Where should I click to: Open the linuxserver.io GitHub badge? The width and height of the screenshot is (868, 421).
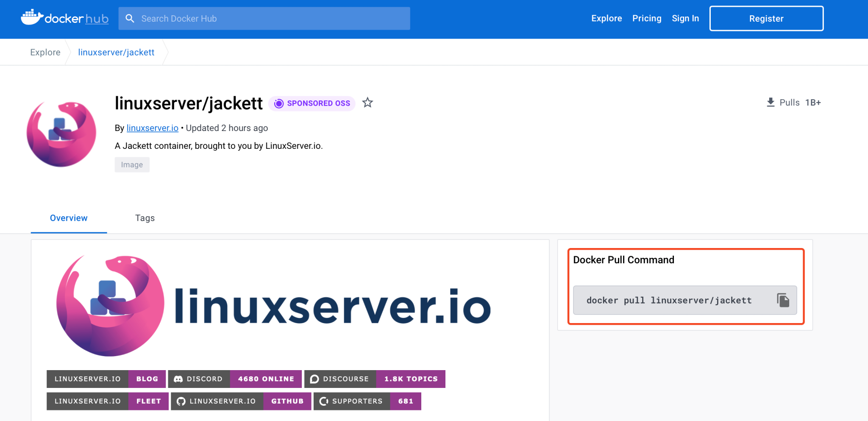241,401
